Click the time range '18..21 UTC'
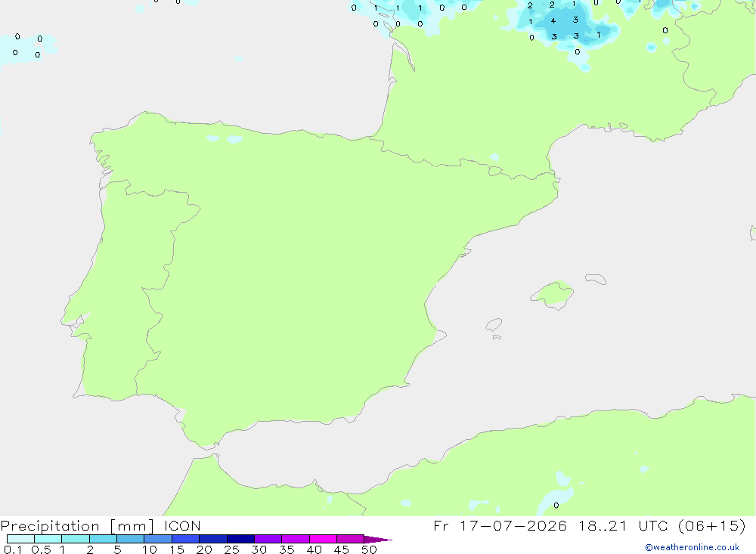Viewport: 756px width, 554px height. (x=623, y=525)
